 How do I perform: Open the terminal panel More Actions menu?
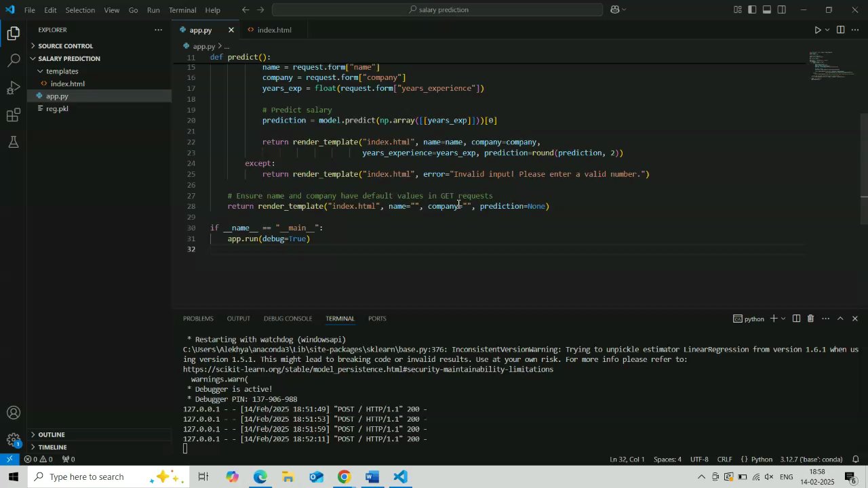point(825,319)
